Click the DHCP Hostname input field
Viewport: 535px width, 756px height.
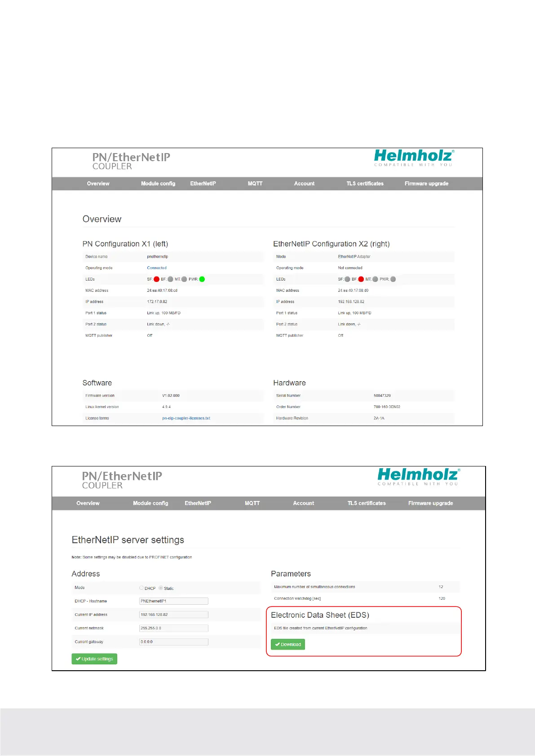(x=174, y=601)
